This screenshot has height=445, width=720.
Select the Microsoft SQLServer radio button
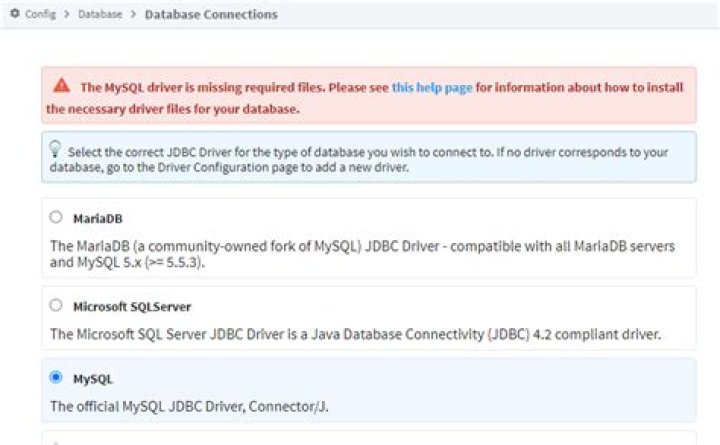point(56,305)
